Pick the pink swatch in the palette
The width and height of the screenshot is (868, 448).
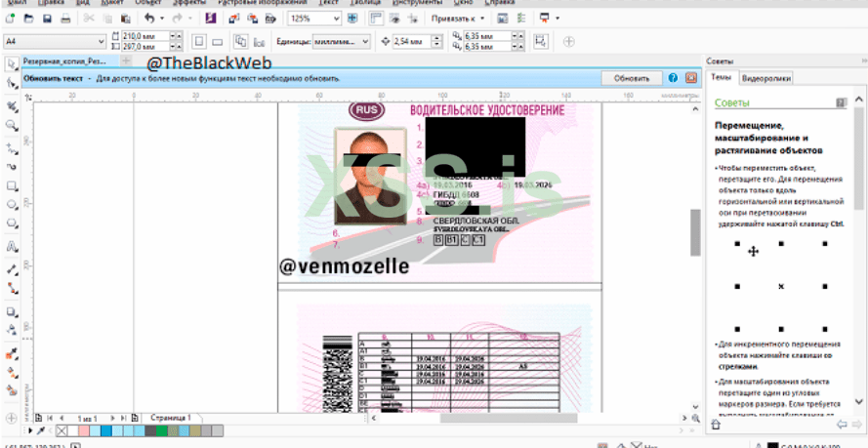[x=84, y=430]
